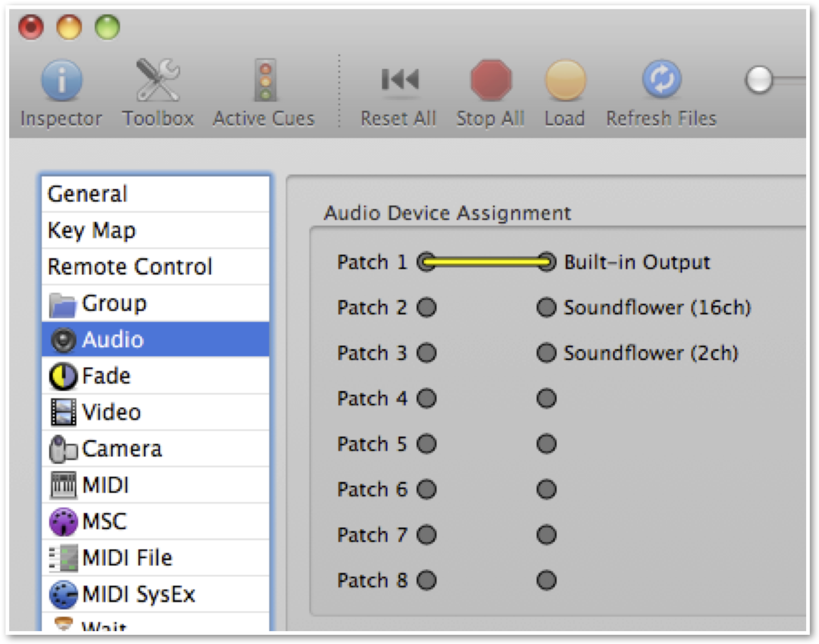
Task: Open Remote Control settings
Action: 156,266
